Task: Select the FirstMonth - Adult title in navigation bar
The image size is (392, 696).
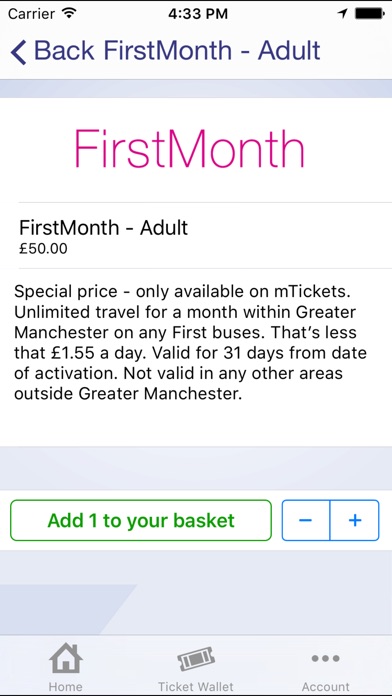Action: [212, 51]
